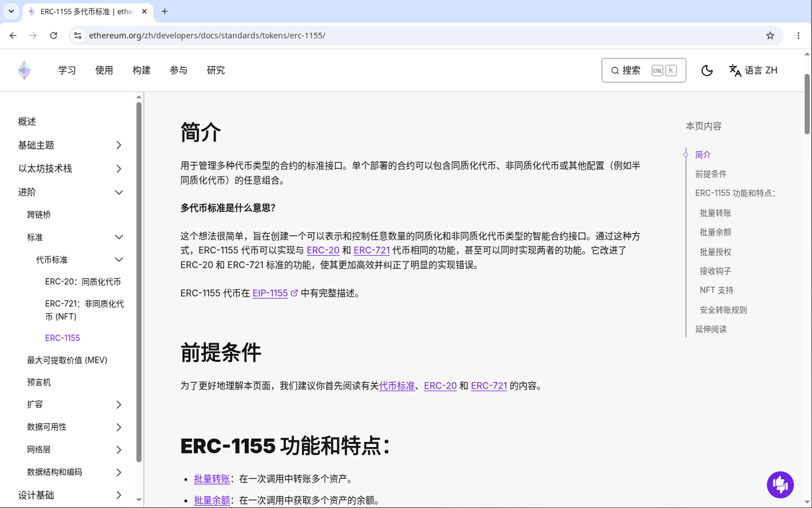Toggle dark mode with moon icon
812x508 pixels.
(707, 70)
